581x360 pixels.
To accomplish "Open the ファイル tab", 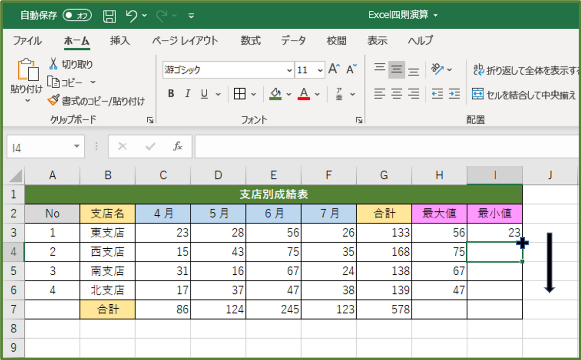I will click(27, 40).
